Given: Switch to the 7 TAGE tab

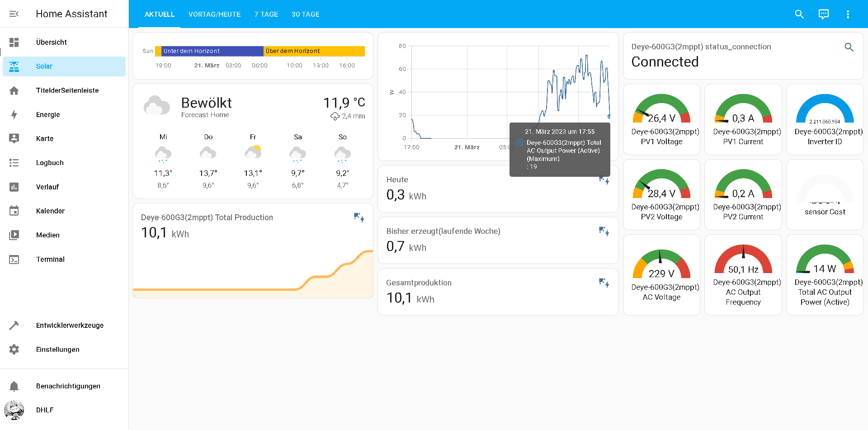Looking at the screenshot, I should (x=266, y=14).
